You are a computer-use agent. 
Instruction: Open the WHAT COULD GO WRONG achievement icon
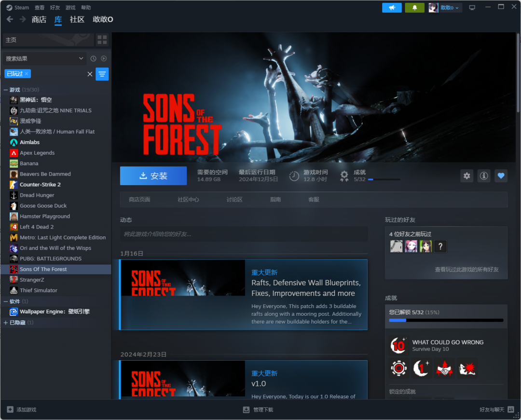(398, 346)
